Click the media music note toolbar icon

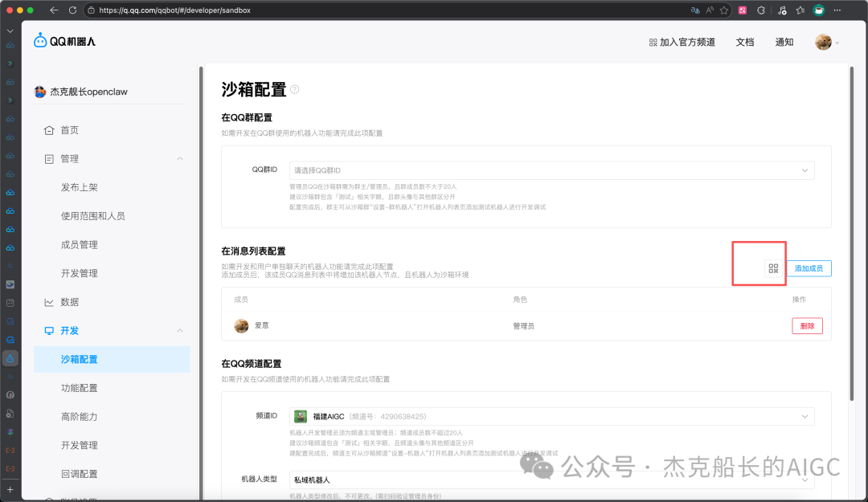(x=782, y=10)
